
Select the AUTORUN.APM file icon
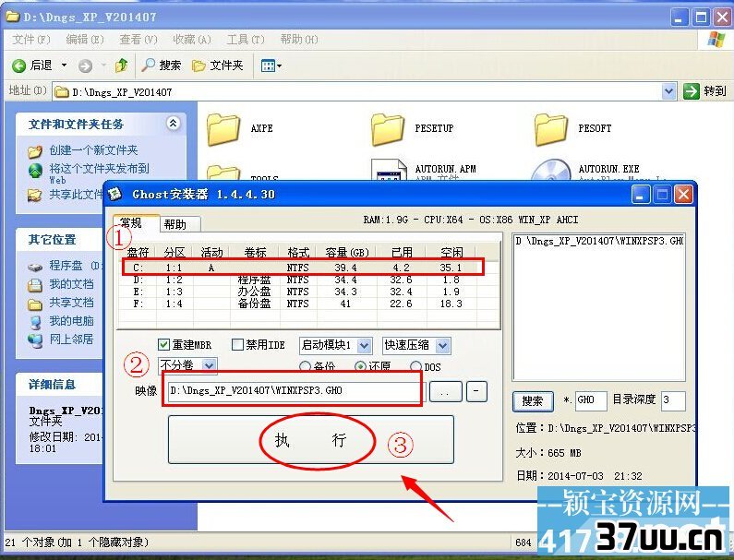[389, 171]
